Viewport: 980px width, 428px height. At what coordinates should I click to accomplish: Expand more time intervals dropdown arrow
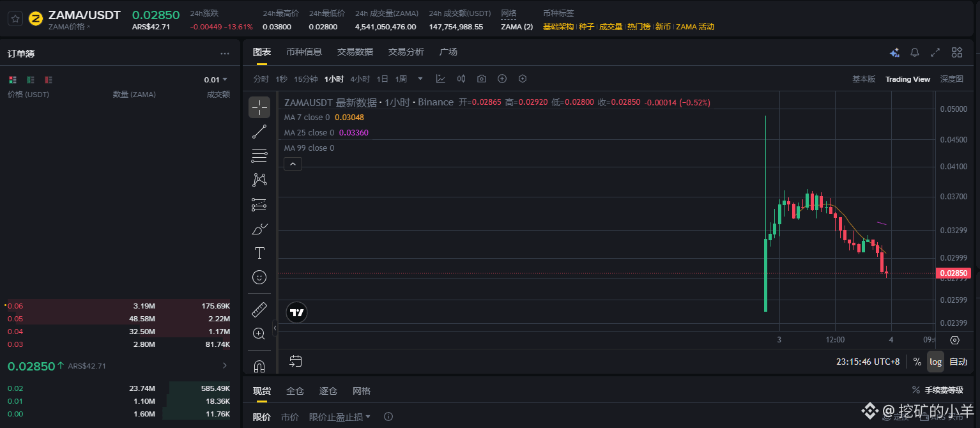[x=420, y=79]
